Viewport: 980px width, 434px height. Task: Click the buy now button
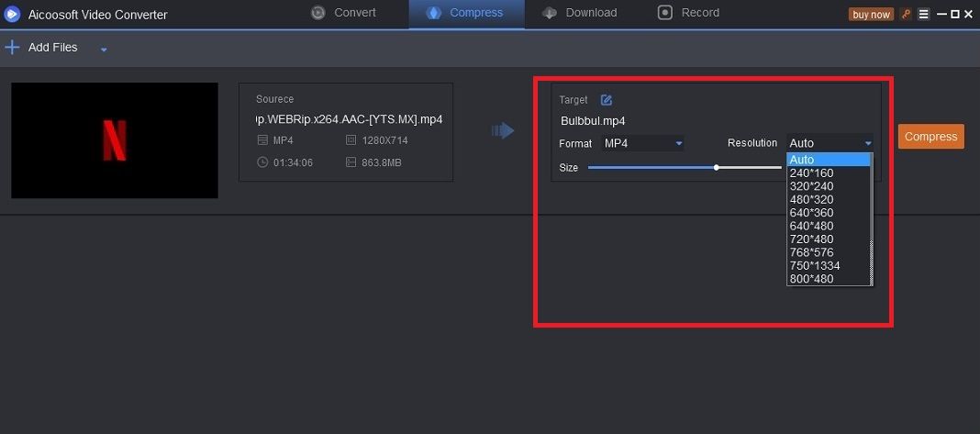pos(871,15)
